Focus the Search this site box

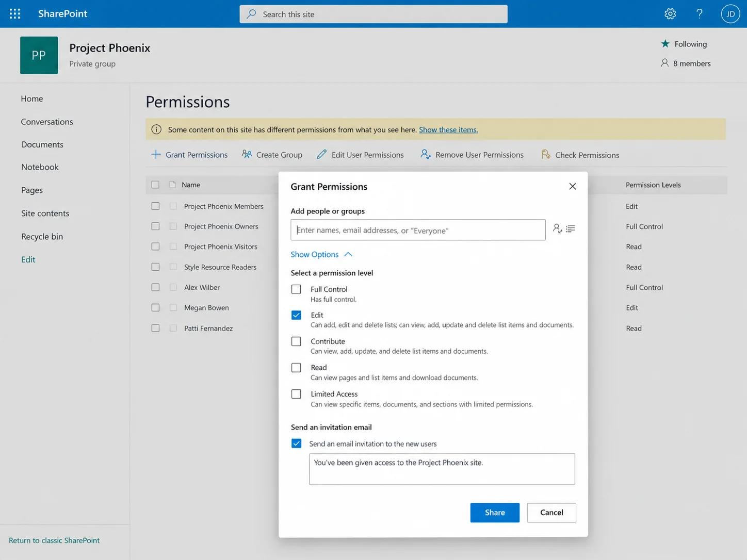(373, 14)
